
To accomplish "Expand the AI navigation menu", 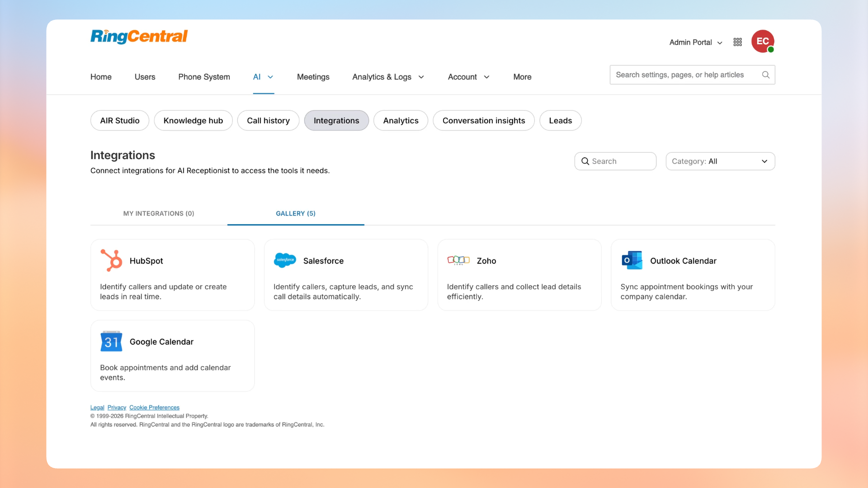I will [x=263, y=77].
